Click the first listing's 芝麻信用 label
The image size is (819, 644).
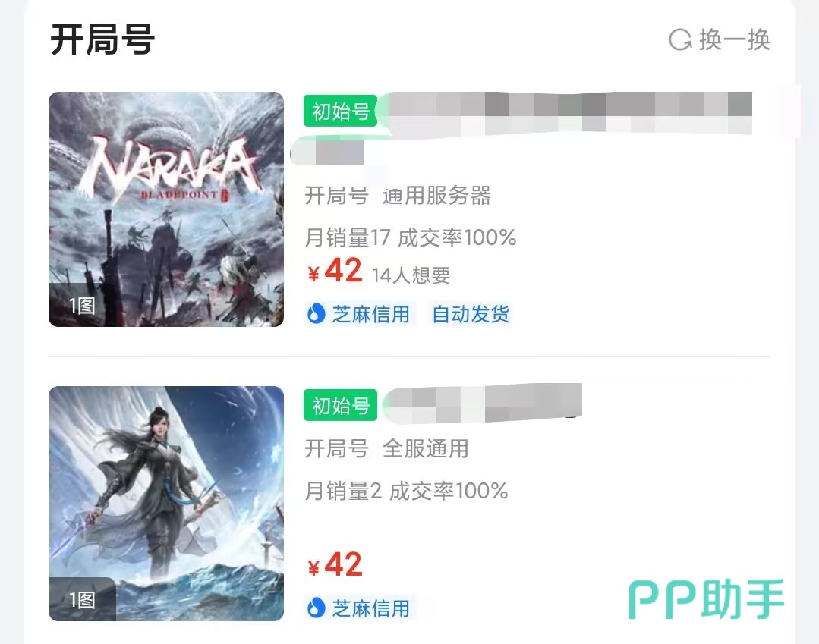tap(371, 314)
